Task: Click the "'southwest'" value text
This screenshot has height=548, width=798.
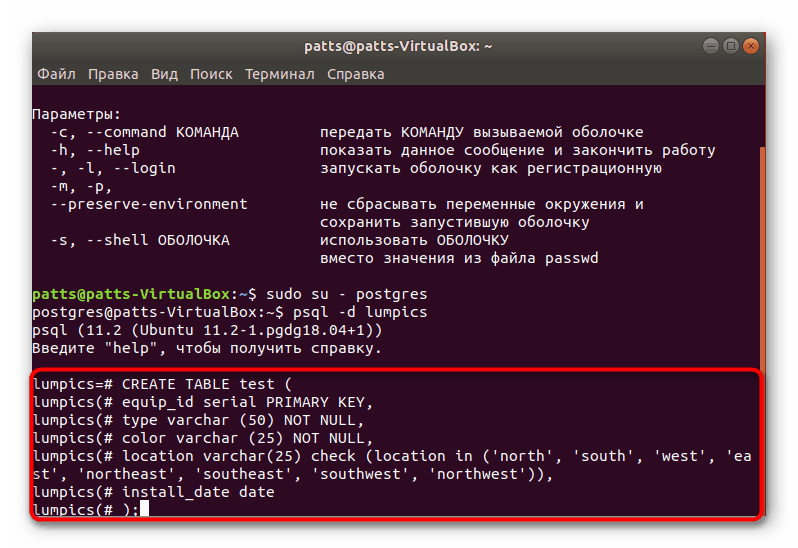Action: tap(360, 474)
